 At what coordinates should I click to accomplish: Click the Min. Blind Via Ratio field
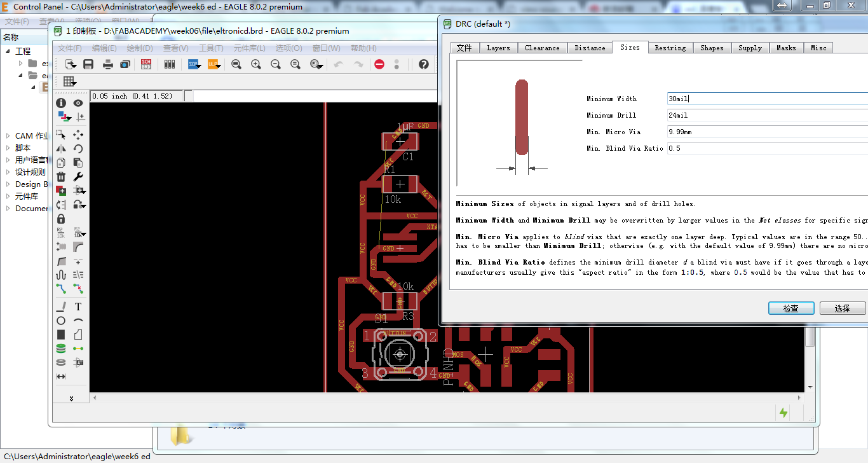tap(768, 148)
